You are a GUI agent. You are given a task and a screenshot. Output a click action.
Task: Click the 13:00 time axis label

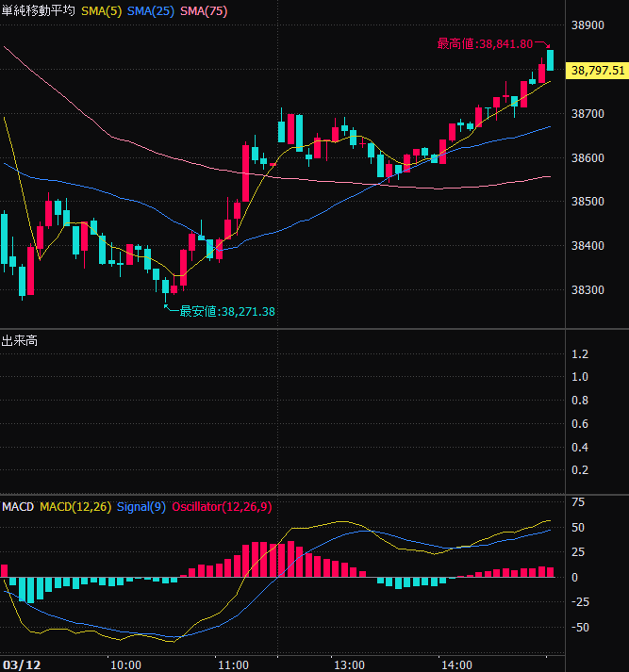click(x=349, y=665)
